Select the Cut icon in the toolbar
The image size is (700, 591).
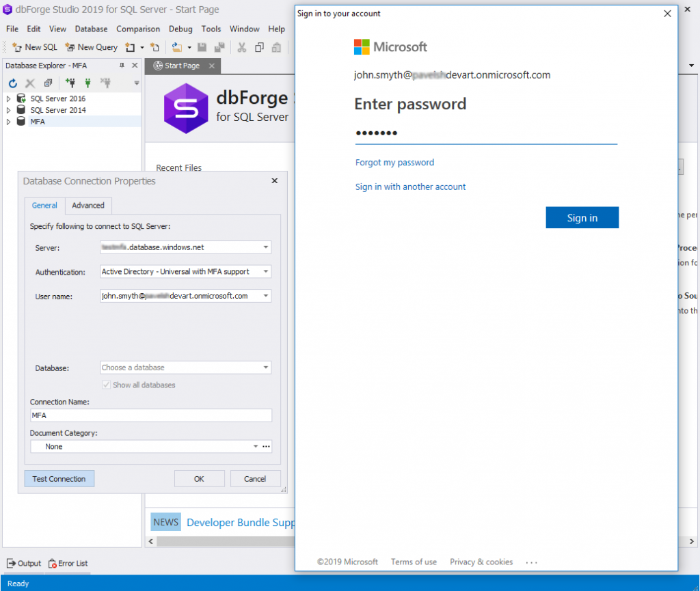point(241,46)
